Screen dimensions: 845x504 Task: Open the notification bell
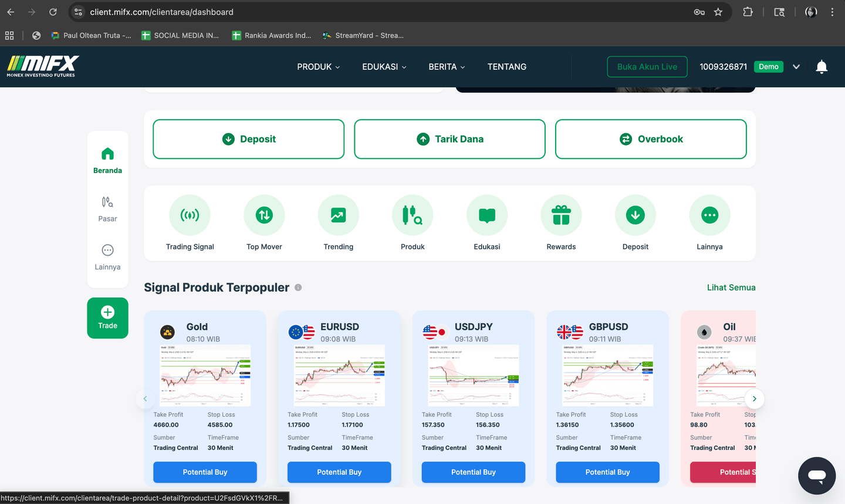(822, 67)
